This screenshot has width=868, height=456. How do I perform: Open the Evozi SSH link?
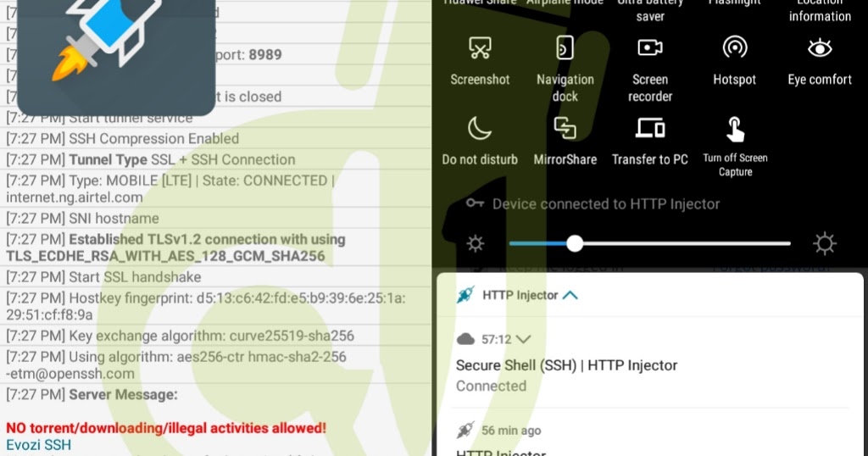[x=39, y=445]
